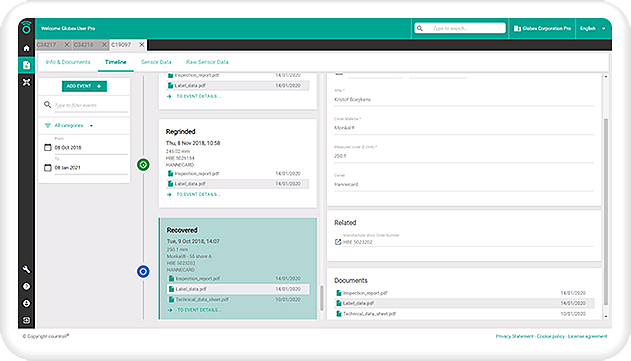Switch to tab C34216
Viewport: 631px width, 361px height.
84,45
